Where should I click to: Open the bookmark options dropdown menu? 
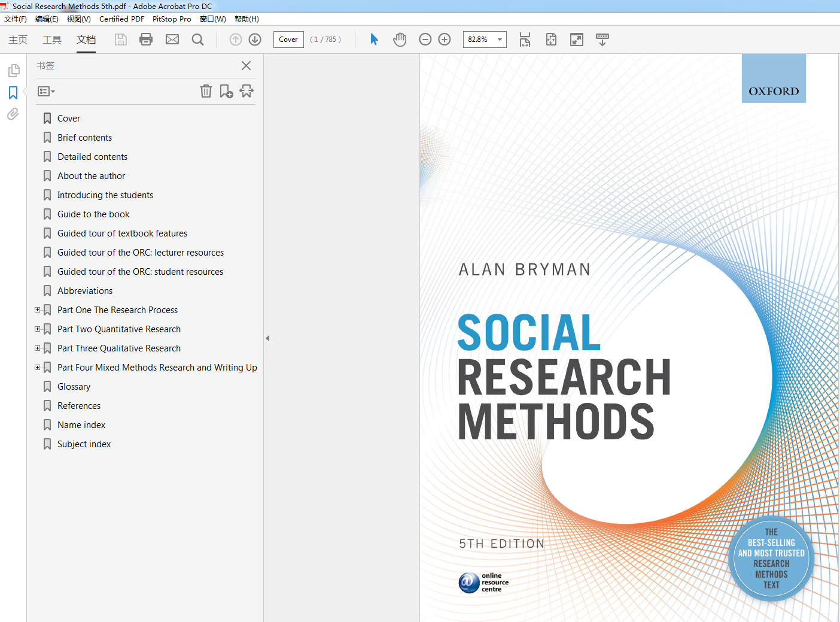46,92
